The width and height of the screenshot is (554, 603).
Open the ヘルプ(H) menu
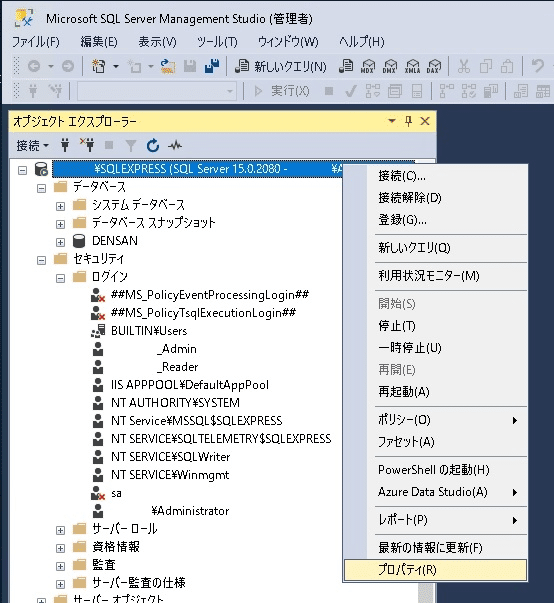coord(362,42)
